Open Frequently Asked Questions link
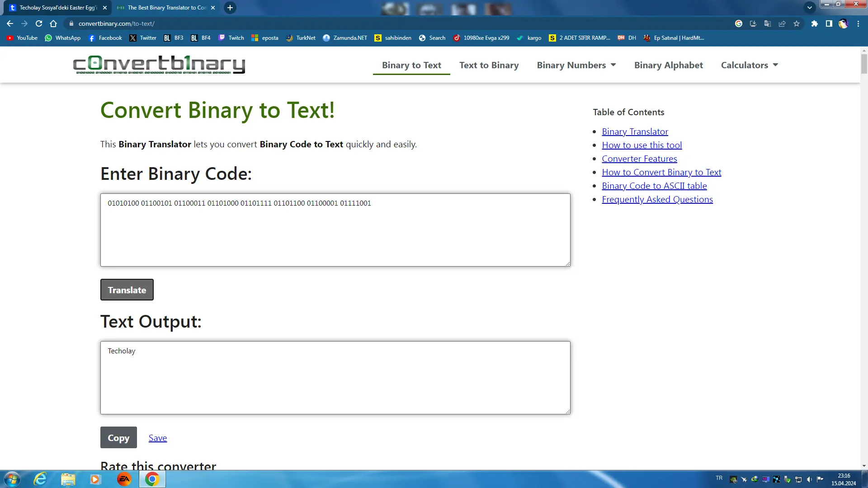868x488 pixels. 657,199
